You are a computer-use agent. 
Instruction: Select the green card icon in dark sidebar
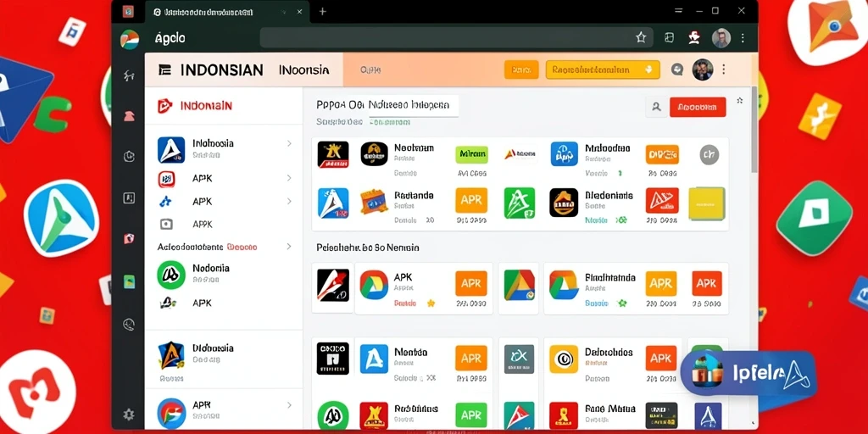point(129,281)
